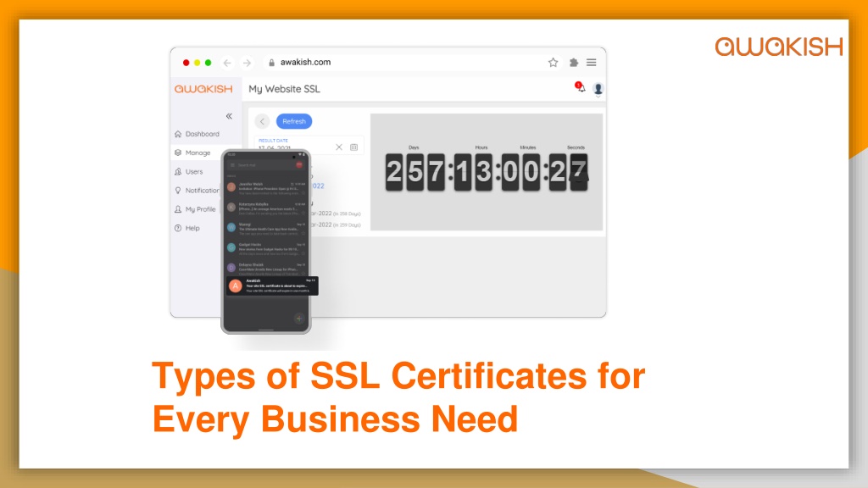This screenshot has width=868, height=488.
Task: Click the blue Refresh button
Action: 294,121
